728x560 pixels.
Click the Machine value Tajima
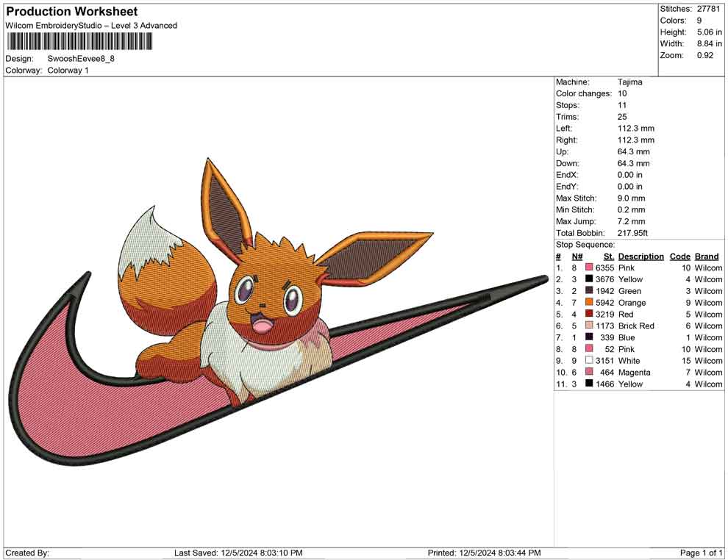(629, 82)
